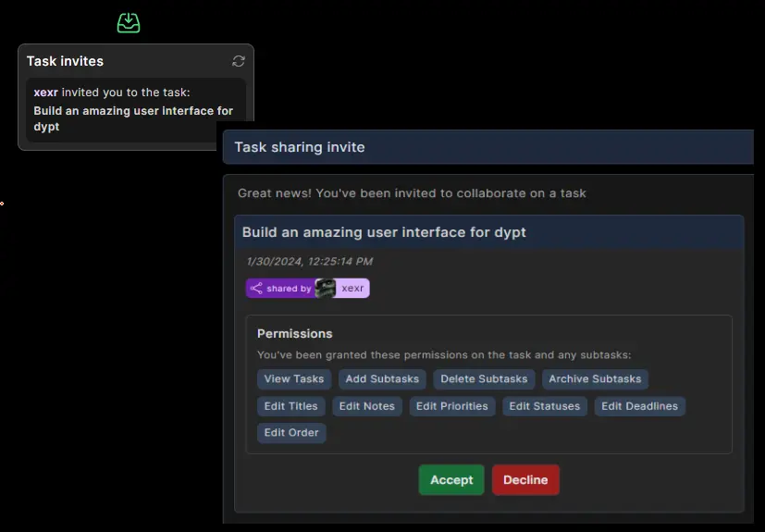This screenshot has height=532, width=765.
Task: Click the Edit Order permission tag
Action: (291, 433)
